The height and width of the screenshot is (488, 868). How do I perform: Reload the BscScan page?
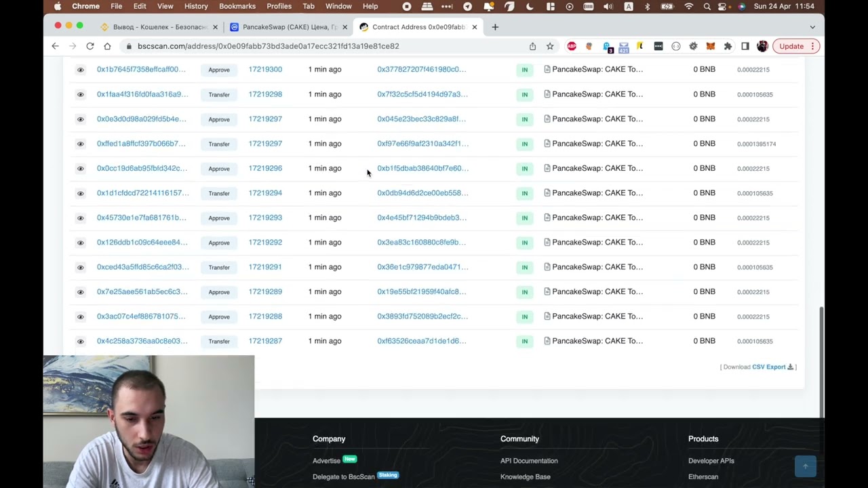click(x=90, y=46)
